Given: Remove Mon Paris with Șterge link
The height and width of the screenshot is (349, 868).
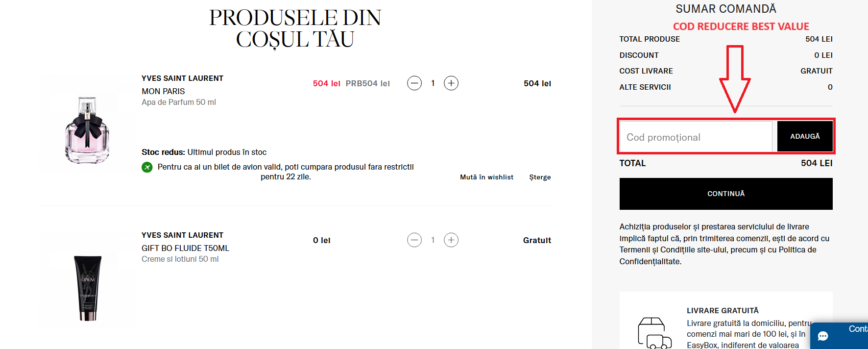Looking at the screenshot, I should click(540, 177).
